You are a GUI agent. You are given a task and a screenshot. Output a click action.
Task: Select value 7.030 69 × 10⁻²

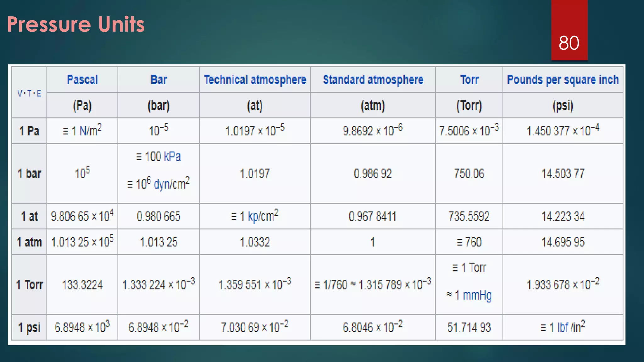[x=255, y=327]
